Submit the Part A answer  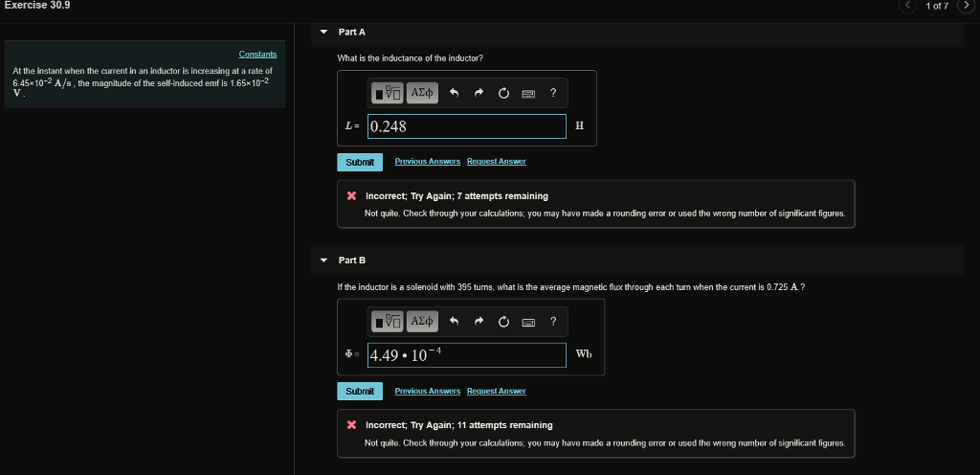click(x=360, y=162)
